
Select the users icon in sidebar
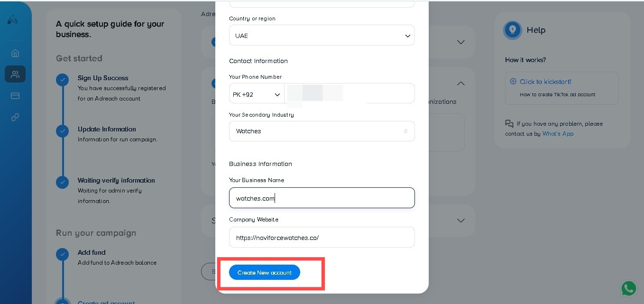click(x=15, y=74)
